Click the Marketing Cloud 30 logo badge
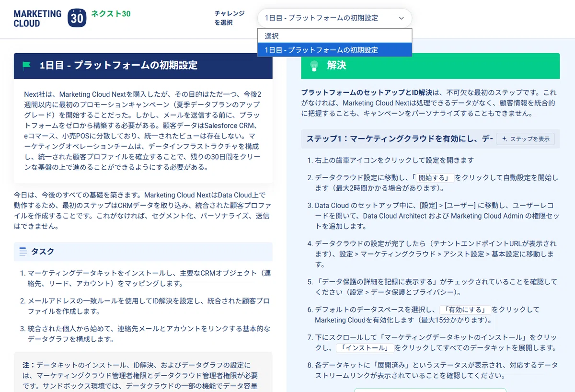 (x=77, y=18)
